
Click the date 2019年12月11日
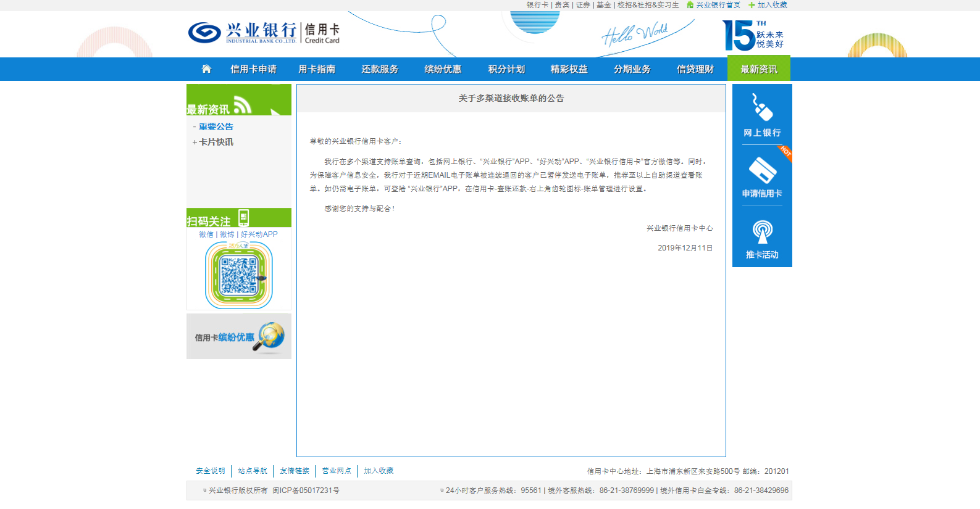pos(685,248)
